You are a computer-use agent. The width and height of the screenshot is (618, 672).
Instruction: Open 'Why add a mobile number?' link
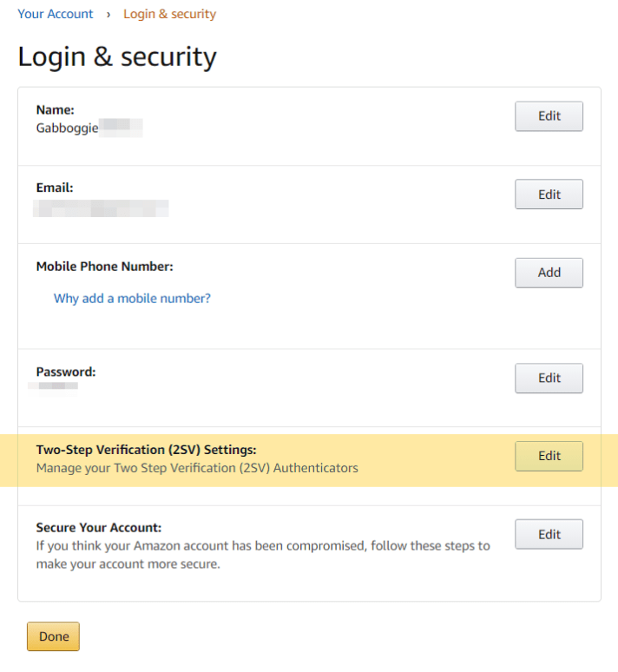pyautogui.click(x=132, y=299)
